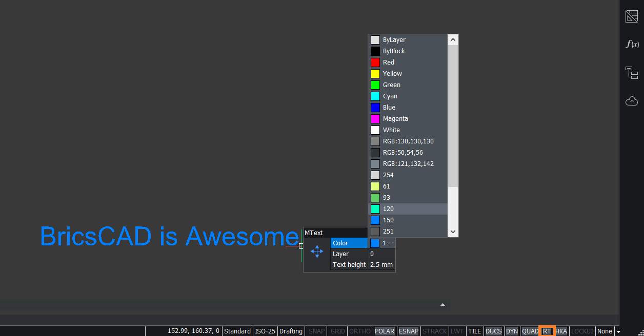Open the status bar options dropdown arrow
Screen dimensions: 644x336
point(618,332)
